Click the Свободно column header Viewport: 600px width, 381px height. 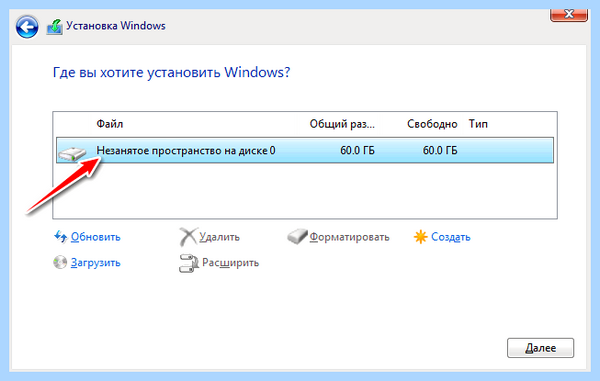click(x=432, y=124)
